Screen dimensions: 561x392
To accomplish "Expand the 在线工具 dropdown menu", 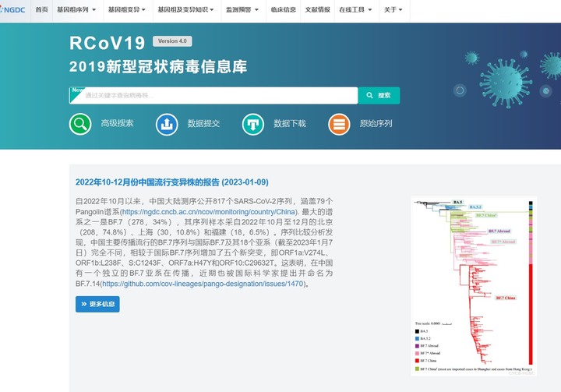I will (355, 9).
